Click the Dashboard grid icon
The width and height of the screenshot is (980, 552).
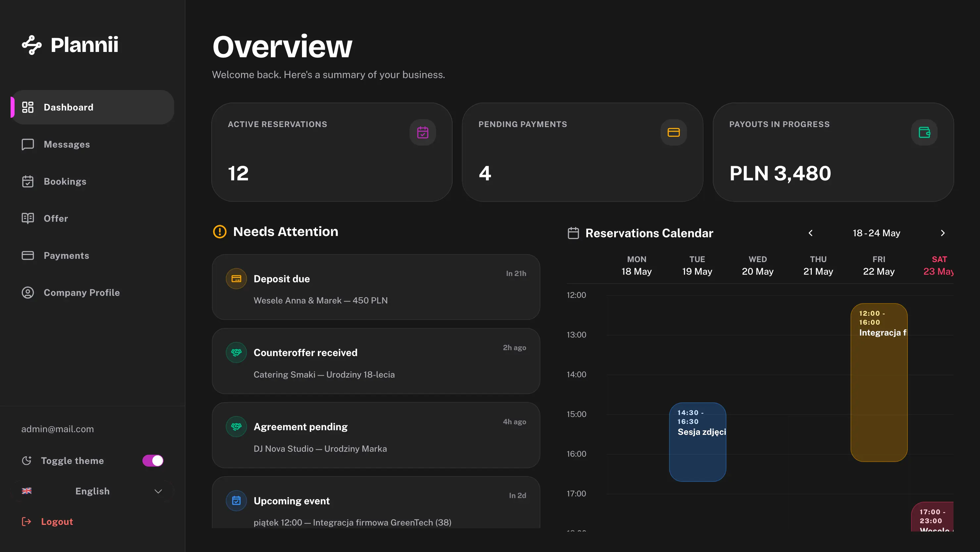coord(28,107)
